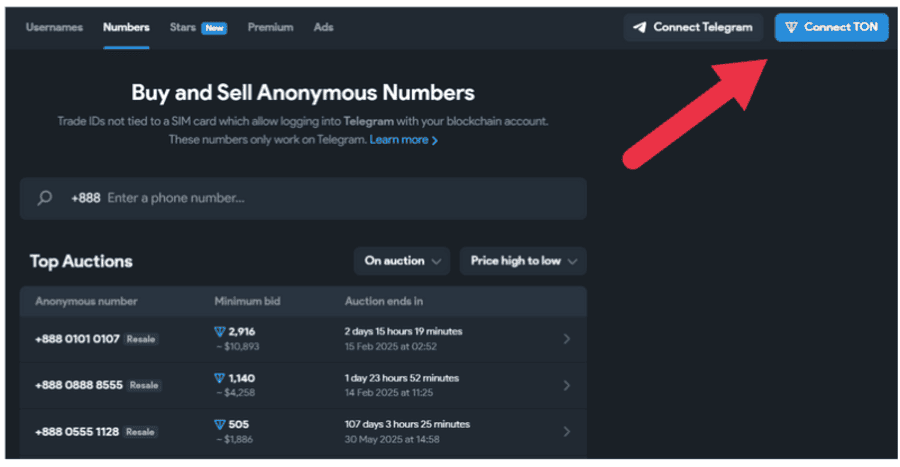Go to the Premium tab
Viewport: 900px width, 467px height.
pos(270,27)
